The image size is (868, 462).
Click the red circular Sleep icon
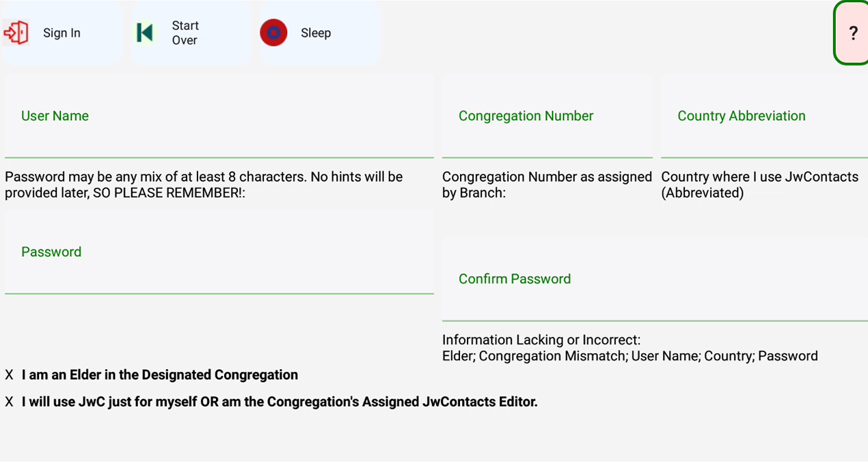click(273, 33)
